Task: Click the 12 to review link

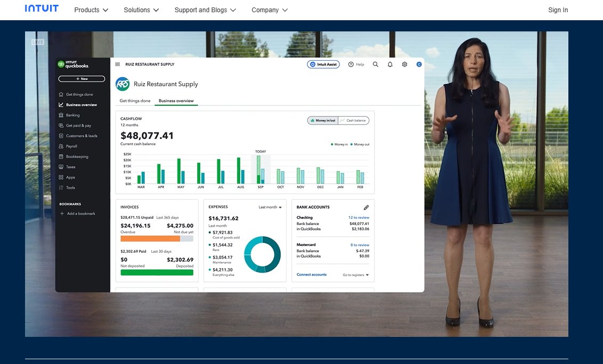Action: click(x=359, y=218)
